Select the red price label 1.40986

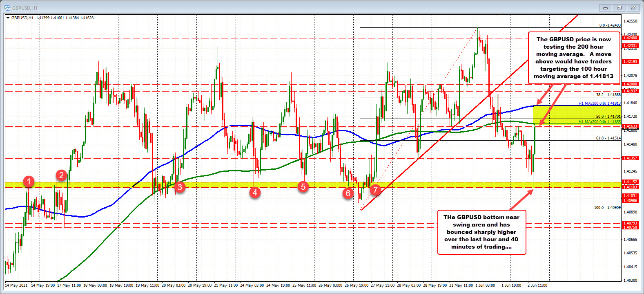(630, 201)
